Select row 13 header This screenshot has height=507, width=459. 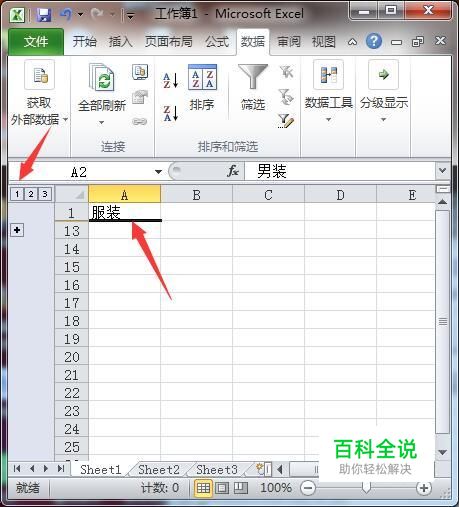(72, 231)
